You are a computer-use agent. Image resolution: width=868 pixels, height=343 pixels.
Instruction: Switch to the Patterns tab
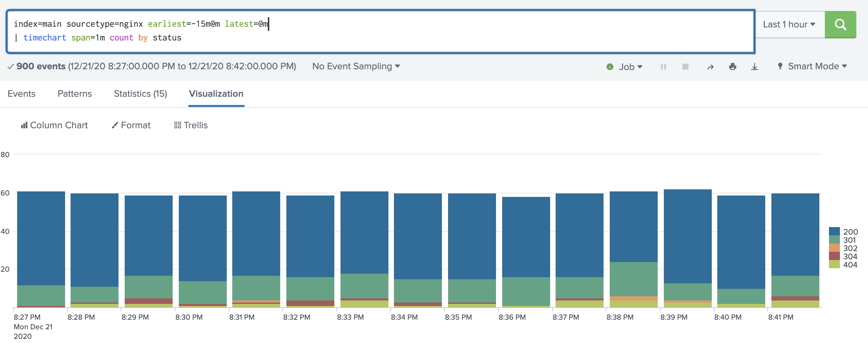[75, 94]
